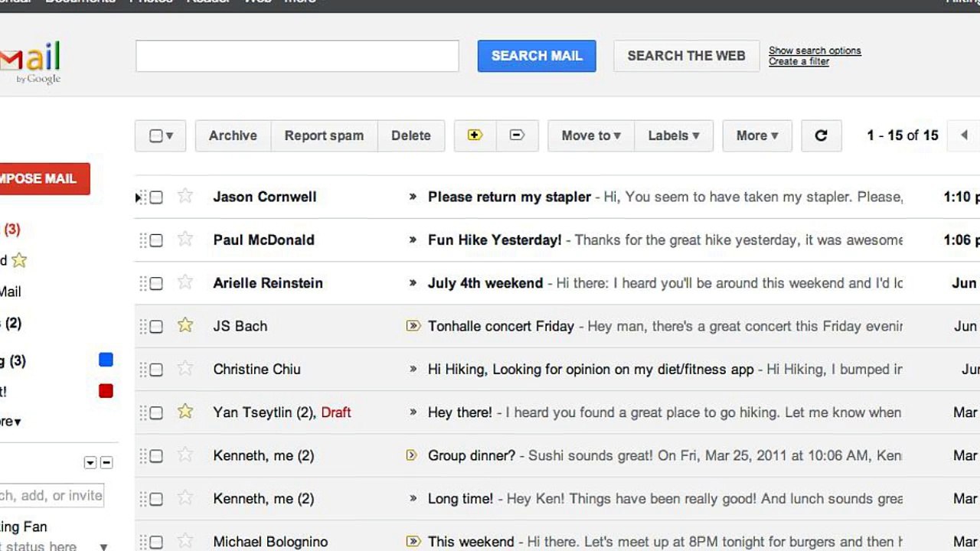Check the Long time! email checkbox
The width and height of the screenshot is (980, 551).
(x=156, y=499)
